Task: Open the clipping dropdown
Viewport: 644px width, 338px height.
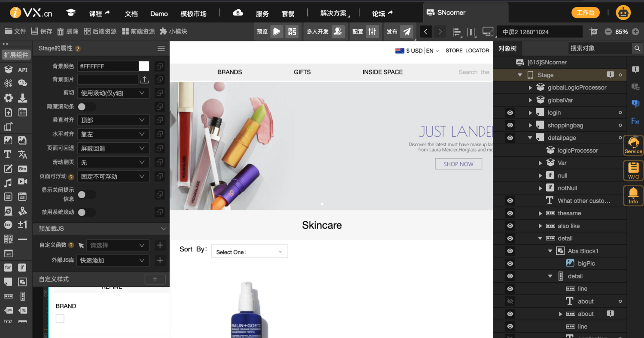Action: (x=113, y=93)
